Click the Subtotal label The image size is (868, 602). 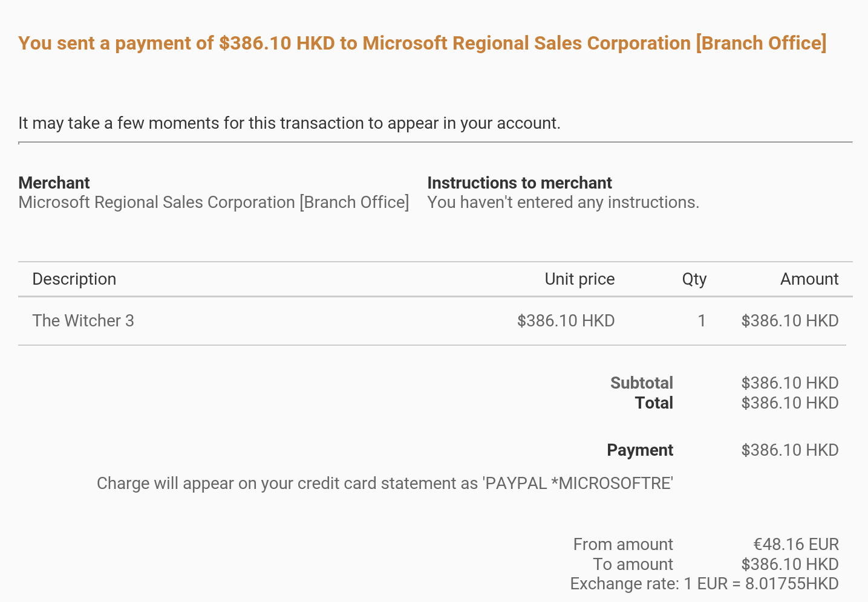[642, 383]
